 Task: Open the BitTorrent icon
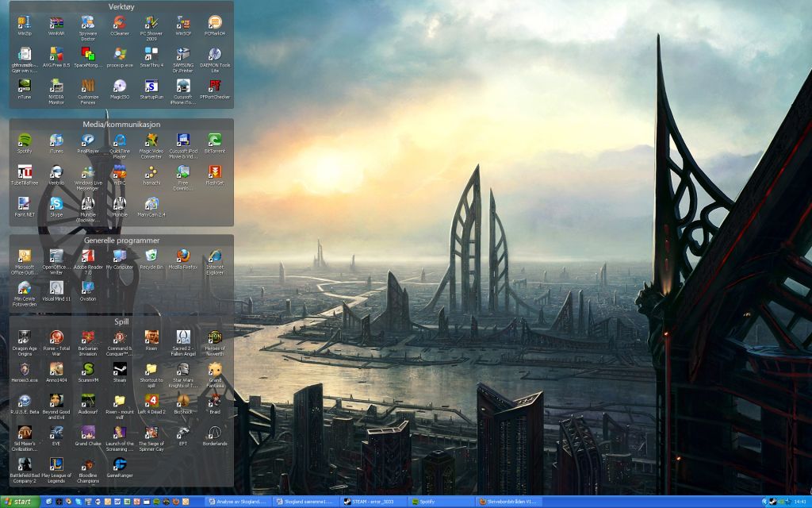[215, 144]
